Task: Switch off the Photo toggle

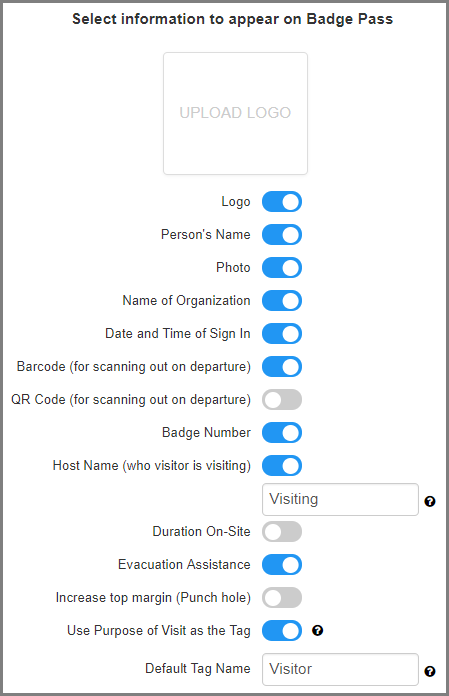Action: (282, 268)
